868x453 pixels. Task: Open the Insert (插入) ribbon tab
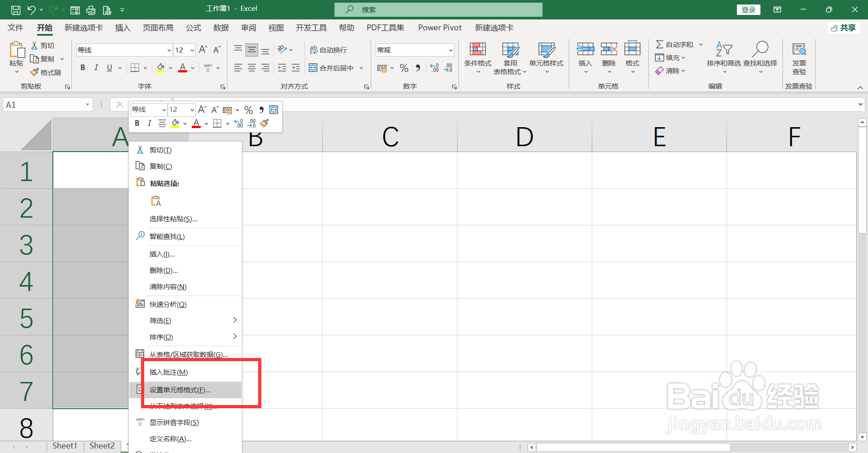coord(123,28)
